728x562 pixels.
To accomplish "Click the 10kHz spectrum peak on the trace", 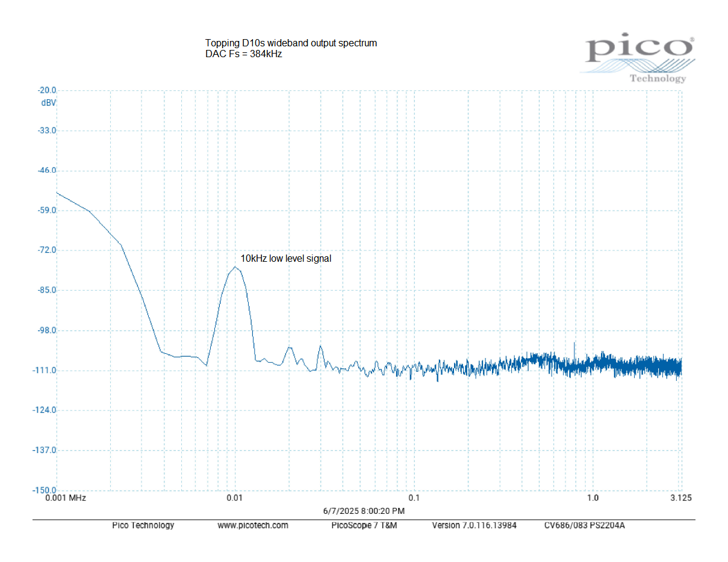I will point(235,267).
